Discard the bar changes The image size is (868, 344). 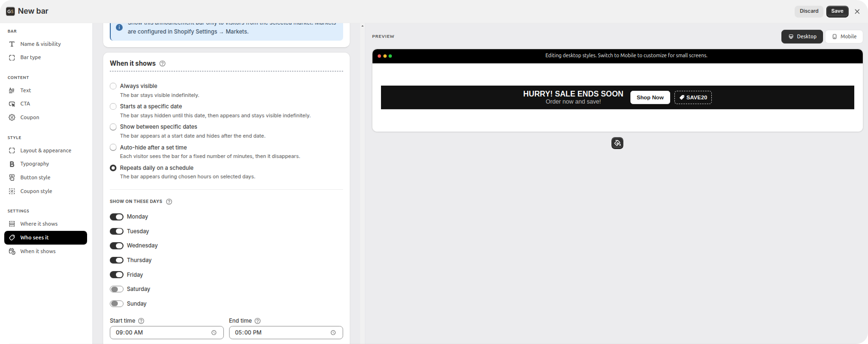pos(809,11)
